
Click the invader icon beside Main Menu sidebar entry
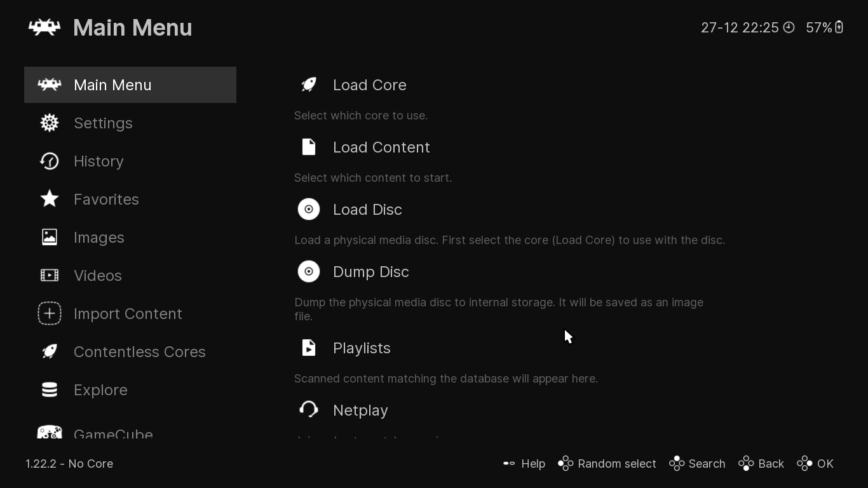(x=50, y=85)
